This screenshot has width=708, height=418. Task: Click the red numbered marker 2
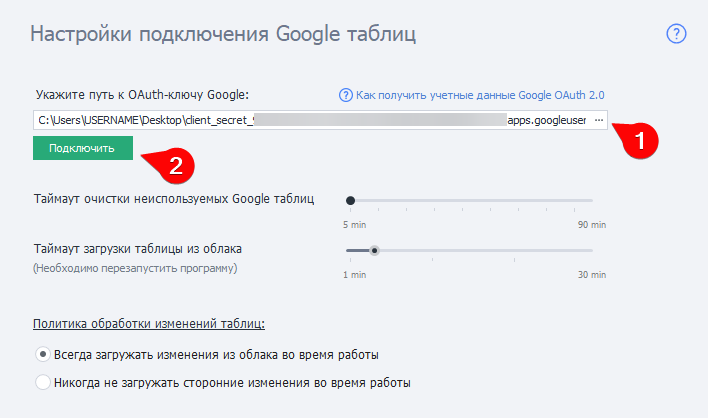174,166
